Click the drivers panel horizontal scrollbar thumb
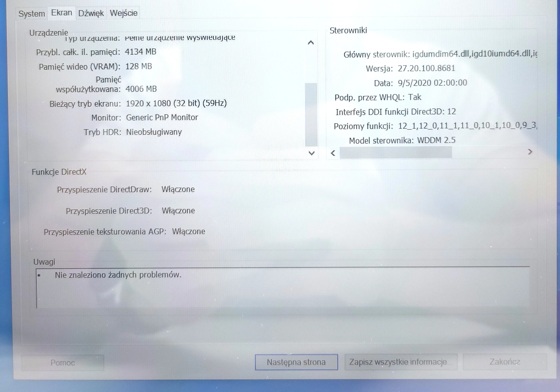The width and height of the screenshot is (560, 392). [396, 152]
